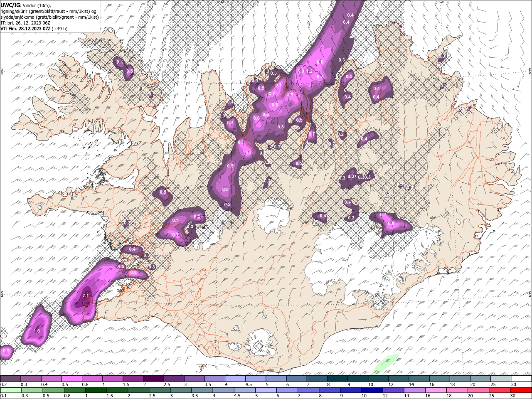Click lower legend swatch between 1 and 1.5
Screen dimensions: 532x399
[x=96, y=390]
